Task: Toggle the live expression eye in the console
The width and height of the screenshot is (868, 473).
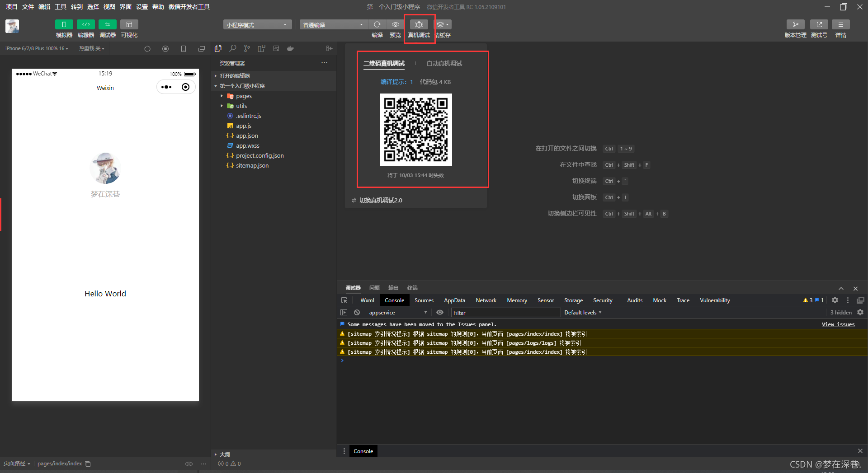Action: point(440,313)
